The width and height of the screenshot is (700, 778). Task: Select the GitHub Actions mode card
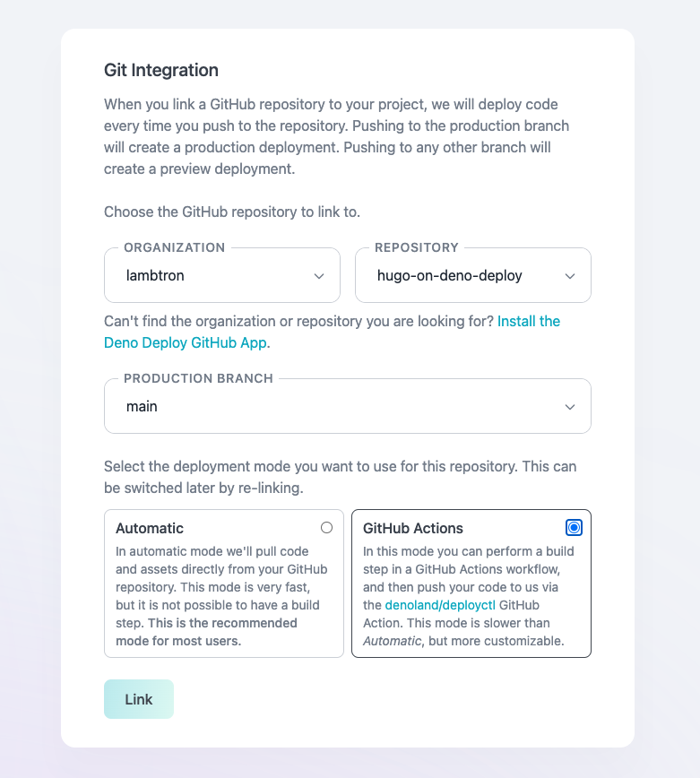click(471, 583)
